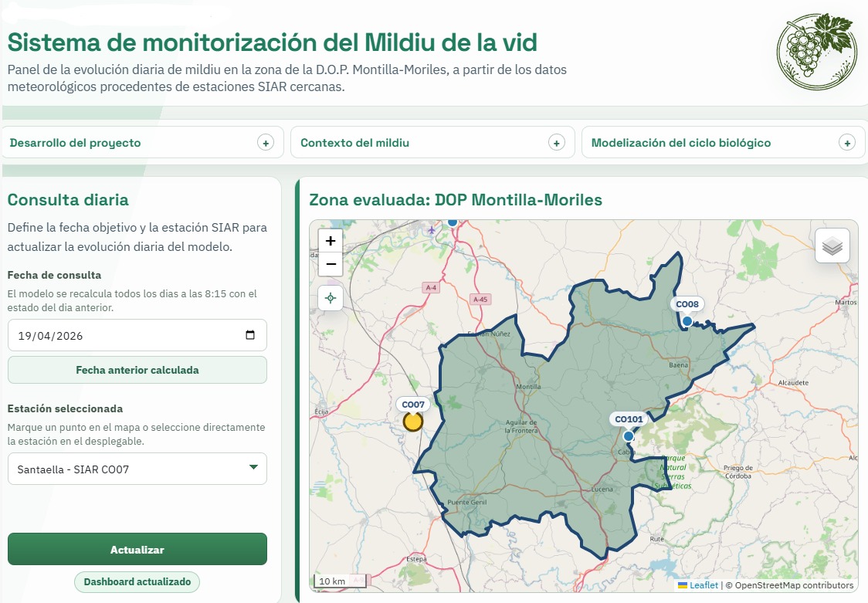The image size is (868, 603).
Task: Click the grape logo in header
Action: click(x=815, y=52)
